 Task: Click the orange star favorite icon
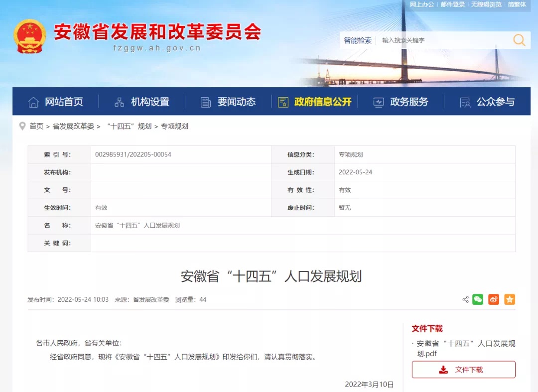[510, 299]
